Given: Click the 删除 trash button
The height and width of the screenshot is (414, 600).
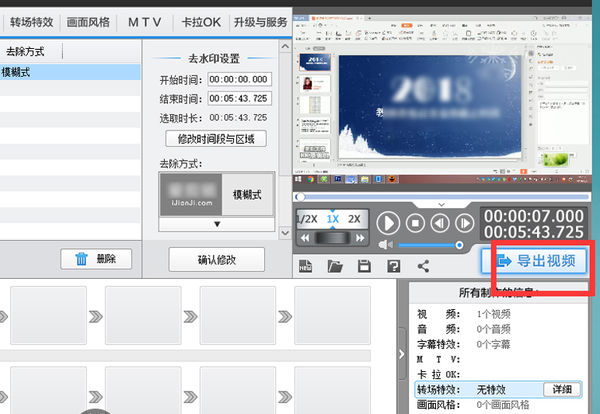Looking at the screenshot, I should tap(96, 259).
